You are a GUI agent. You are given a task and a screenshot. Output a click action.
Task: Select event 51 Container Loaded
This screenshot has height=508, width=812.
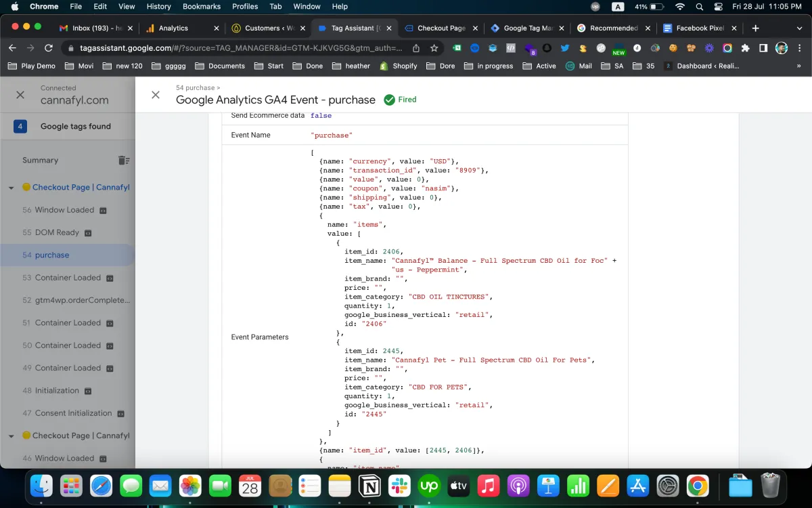68,323
